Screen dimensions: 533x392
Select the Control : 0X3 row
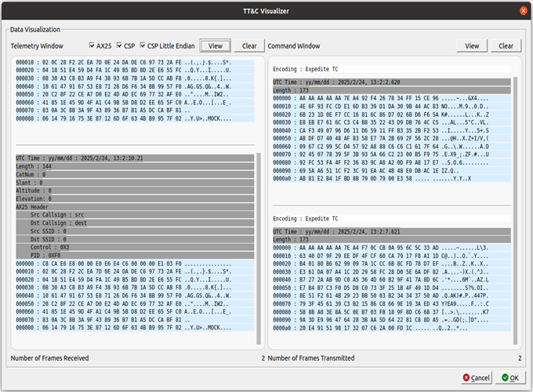coord(135,247)
